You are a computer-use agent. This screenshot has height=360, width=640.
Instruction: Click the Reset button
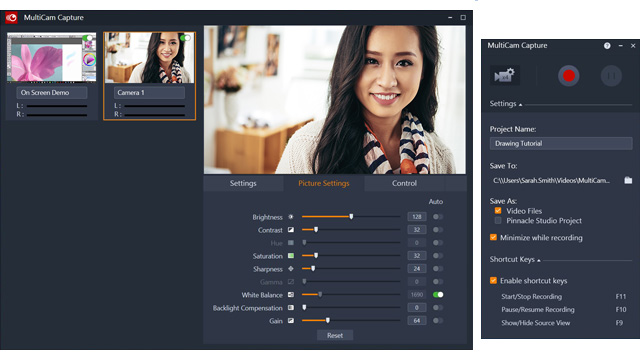tap(335, 336)
